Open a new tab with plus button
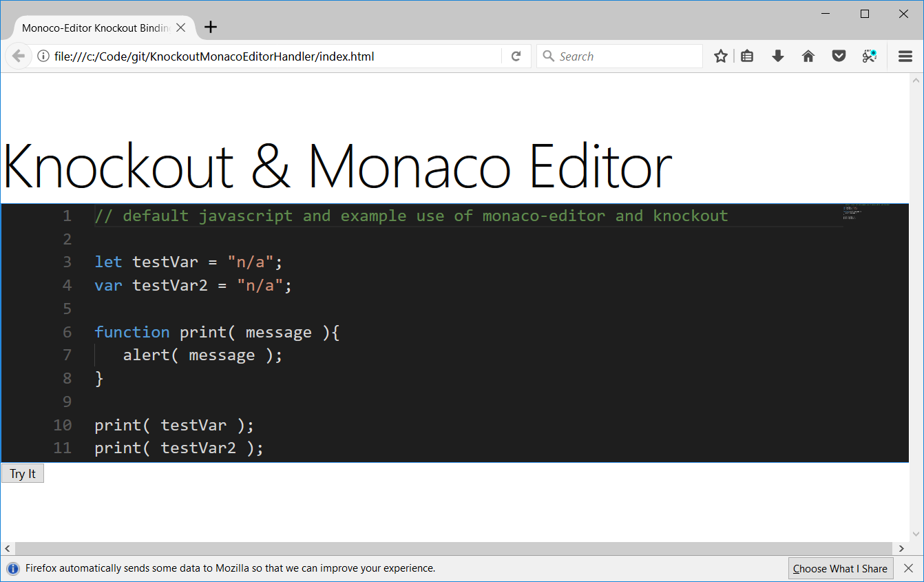This screenshot has height=582, width=924. (211, 27)
